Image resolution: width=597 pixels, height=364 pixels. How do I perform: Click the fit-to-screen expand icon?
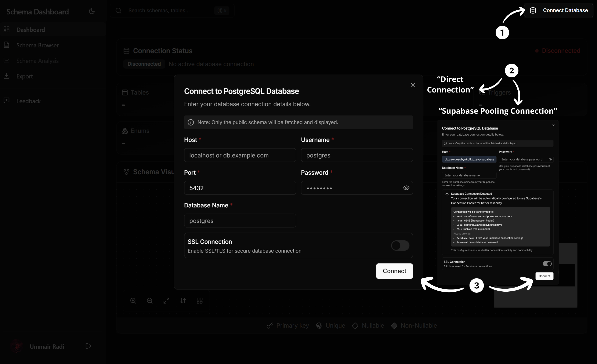(166, 301)
